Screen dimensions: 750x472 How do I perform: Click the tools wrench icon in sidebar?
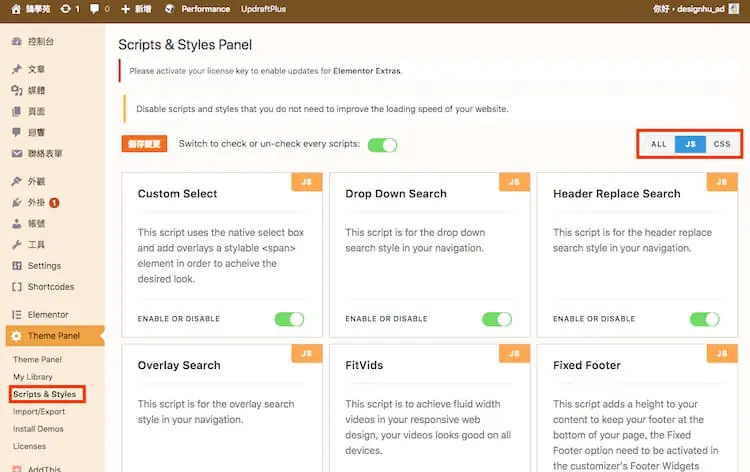[x=17, y=244]
